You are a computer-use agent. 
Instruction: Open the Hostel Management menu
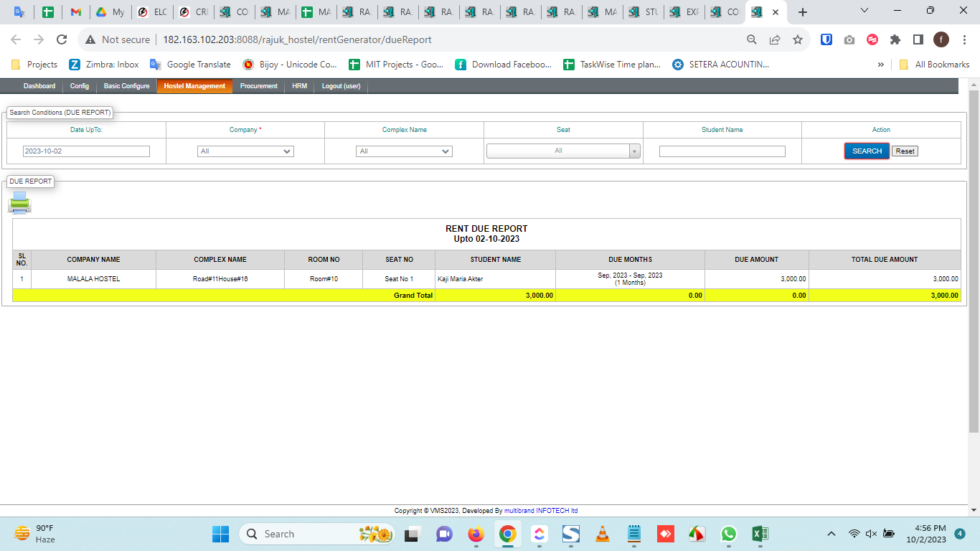(x=194, y=86)
